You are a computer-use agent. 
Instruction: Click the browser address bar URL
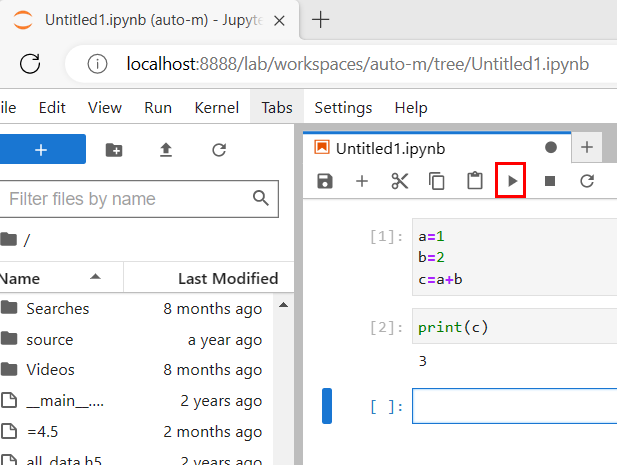coord(357,64)
